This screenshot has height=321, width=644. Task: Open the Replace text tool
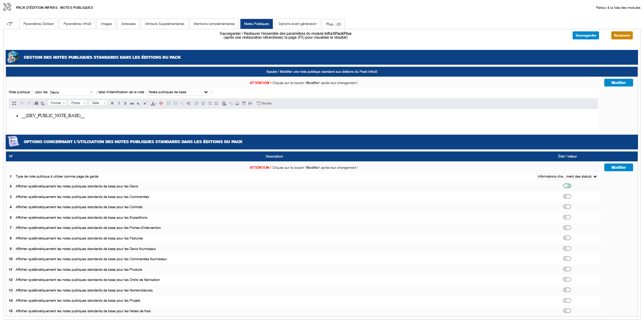tap(43, 103)
